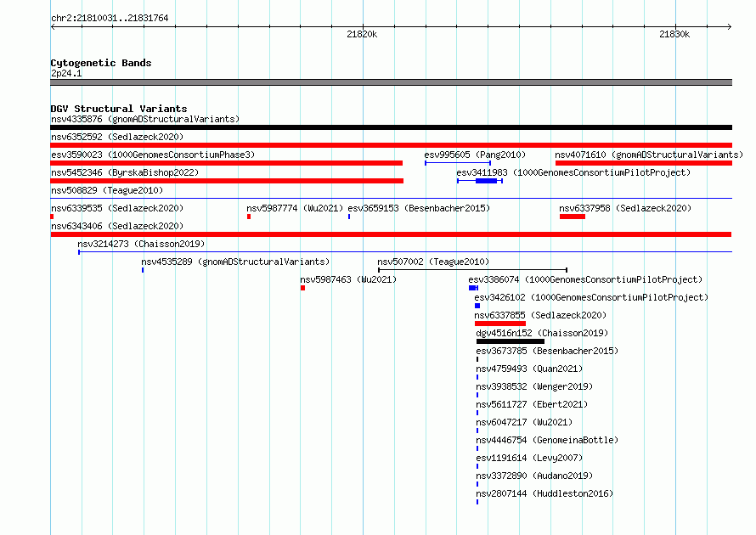This screenshot has height=535, width=756.
Task: Click the red bar under nsv6337855
Action: (x=500, y=324)
